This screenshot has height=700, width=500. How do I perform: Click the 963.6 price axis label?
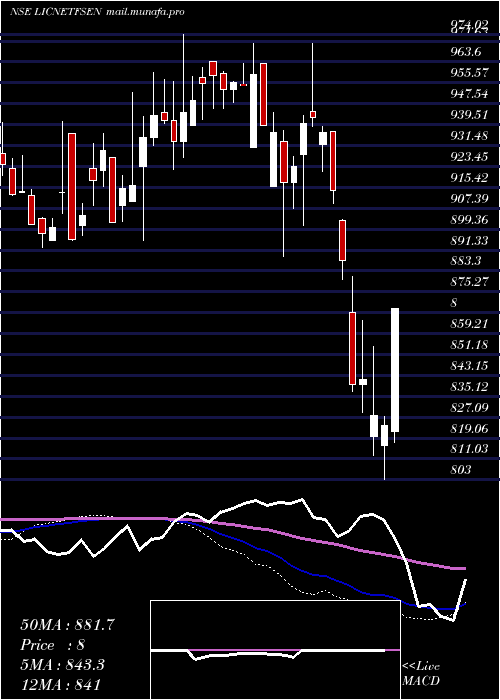(466, 52)
